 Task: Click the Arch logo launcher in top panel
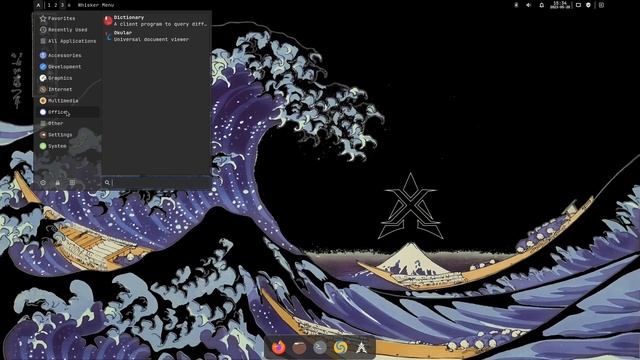pos(38,5)
